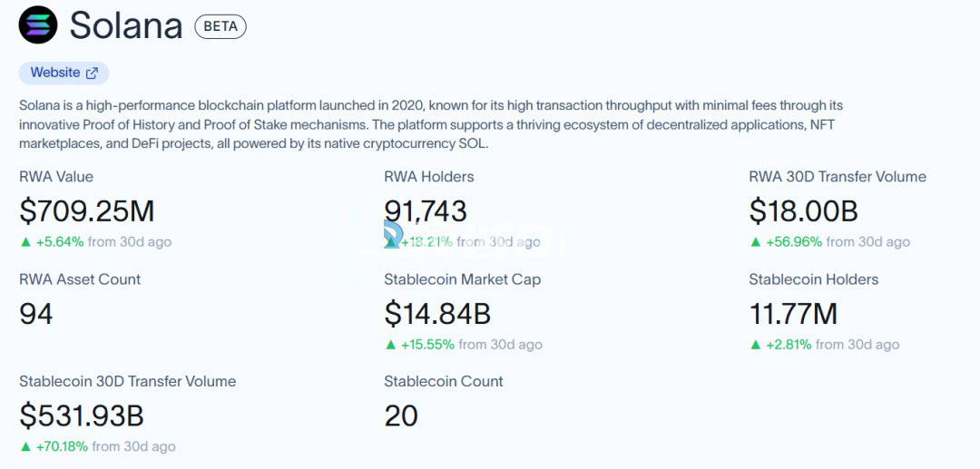This screenshot has width=980, height=469.
Task: Click the green arrow under Stablecoin Holders
Action: pyautogui.click(x=755, y=345)
